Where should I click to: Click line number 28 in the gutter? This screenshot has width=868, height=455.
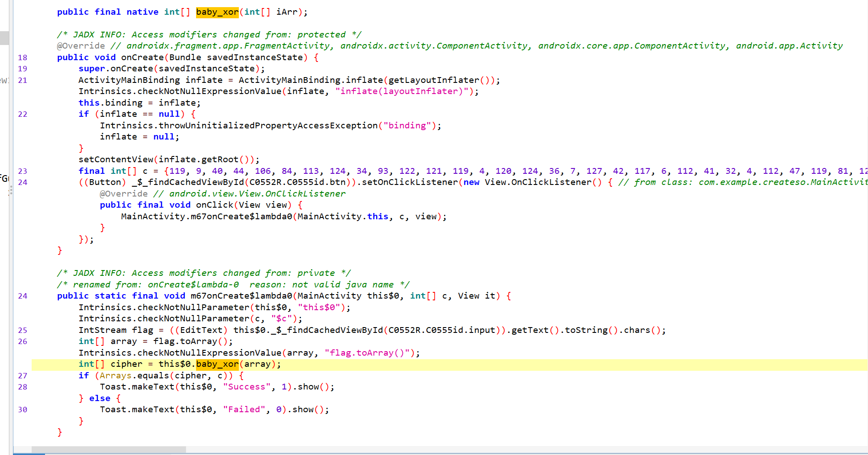(23, 387)
